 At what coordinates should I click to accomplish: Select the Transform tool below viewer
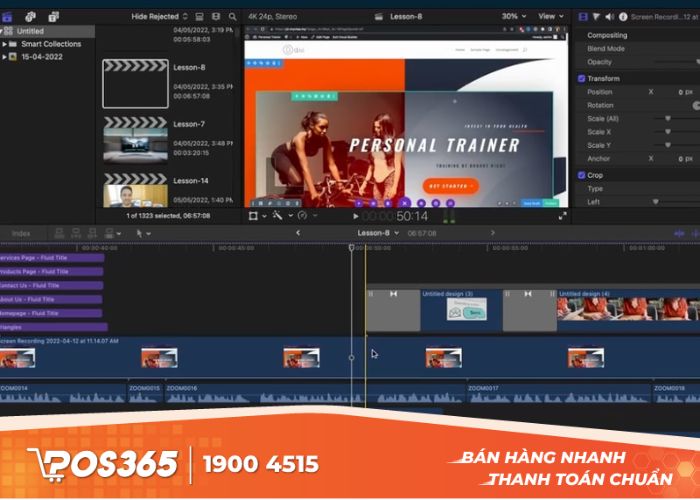[x=253, y=216]
